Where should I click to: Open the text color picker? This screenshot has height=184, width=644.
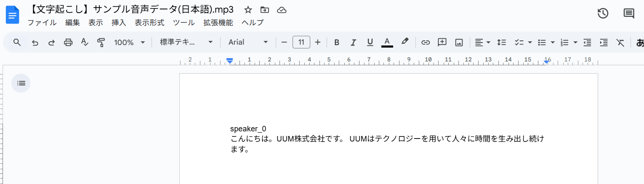click(x=387, y=42)
